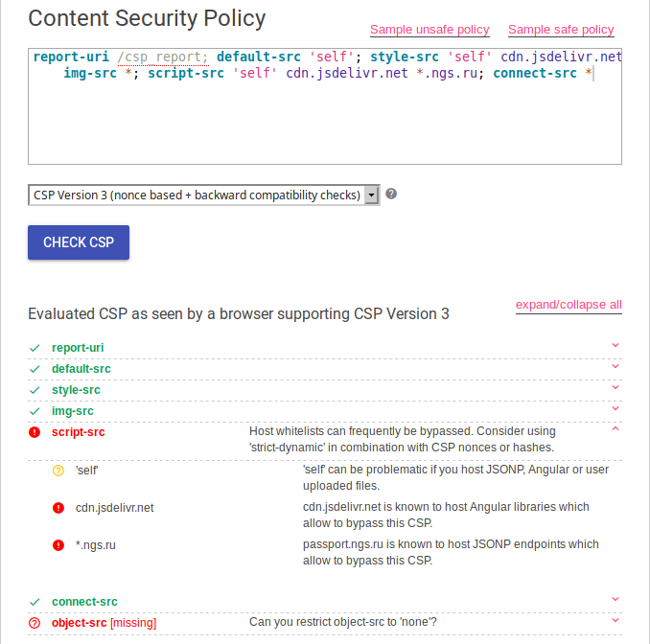Expand the connect-src row chevron
The height and width of the screenshot is (644, 650).
pyautogui.click(x=615, y=600)
